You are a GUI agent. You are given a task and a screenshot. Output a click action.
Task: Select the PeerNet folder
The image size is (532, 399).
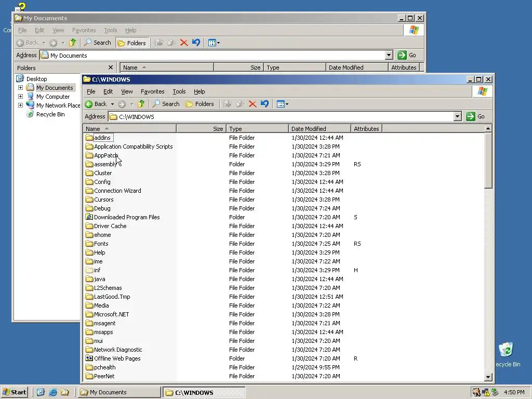coord(100,376)
